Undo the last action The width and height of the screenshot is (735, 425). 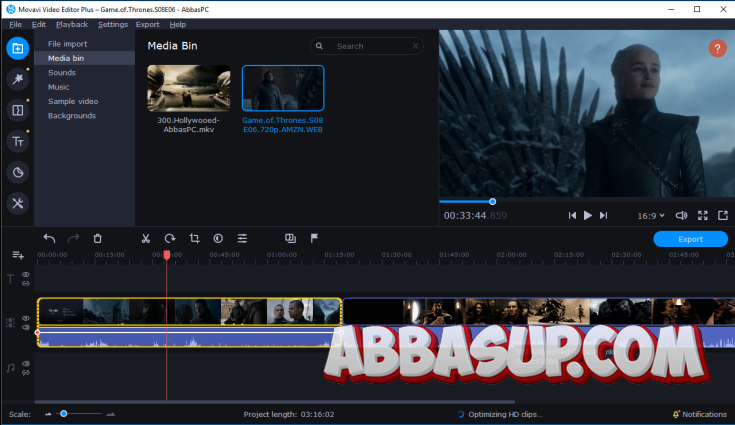[49, 239]
